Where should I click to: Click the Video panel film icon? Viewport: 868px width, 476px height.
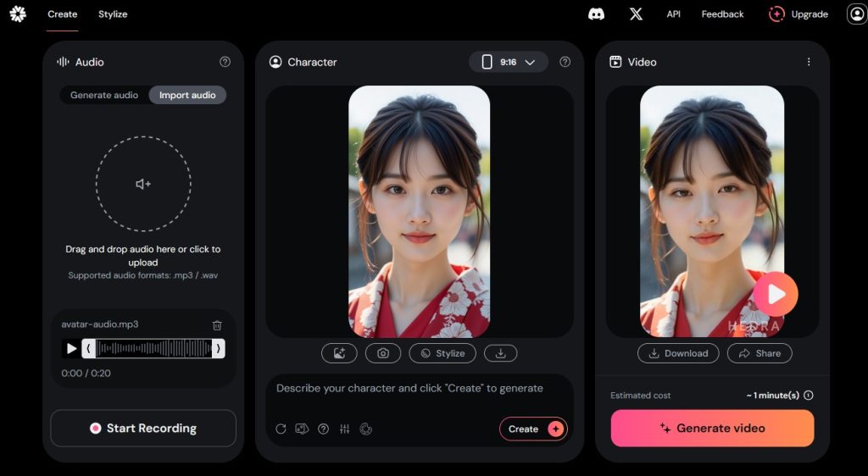coord(615,62)
